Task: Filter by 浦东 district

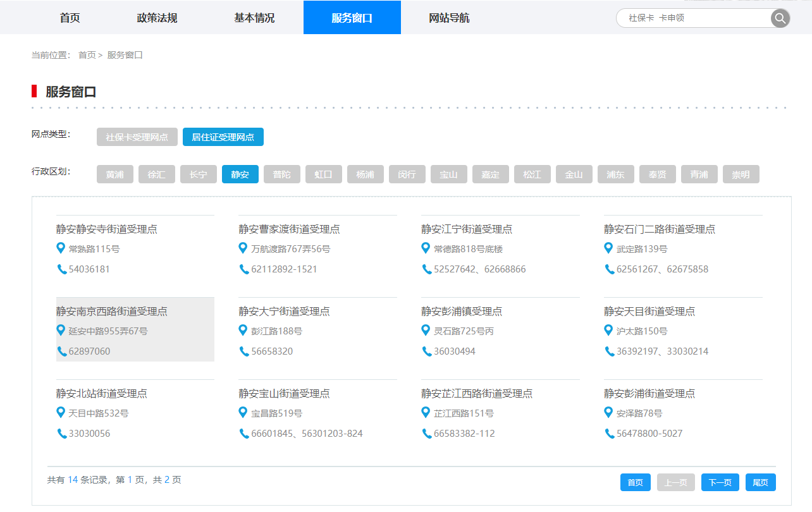Action: (x=616, y=174)
